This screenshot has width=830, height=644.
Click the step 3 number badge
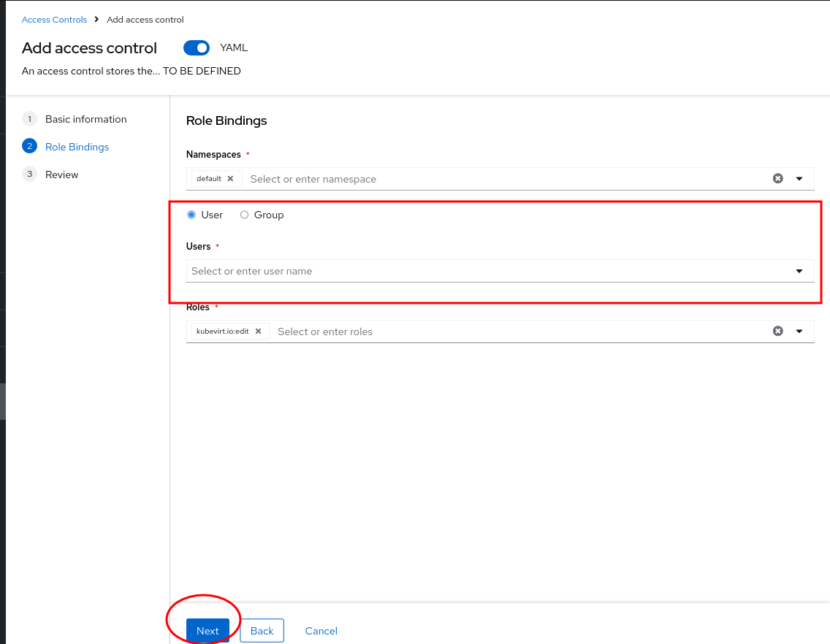pyautogui.click(x=29, y=175)
